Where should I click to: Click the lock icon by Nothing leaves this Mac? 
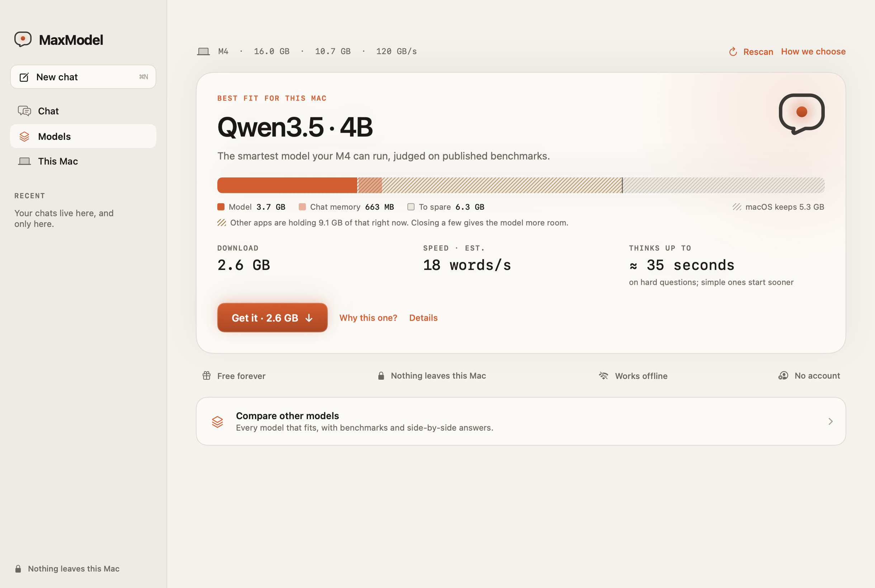(x=381, y=376)
